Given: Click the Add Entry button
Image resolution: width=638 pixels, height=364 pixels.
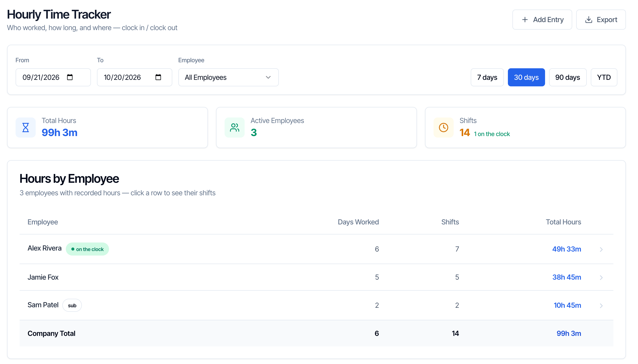Looking at the screenshot, I should [542, 20].
